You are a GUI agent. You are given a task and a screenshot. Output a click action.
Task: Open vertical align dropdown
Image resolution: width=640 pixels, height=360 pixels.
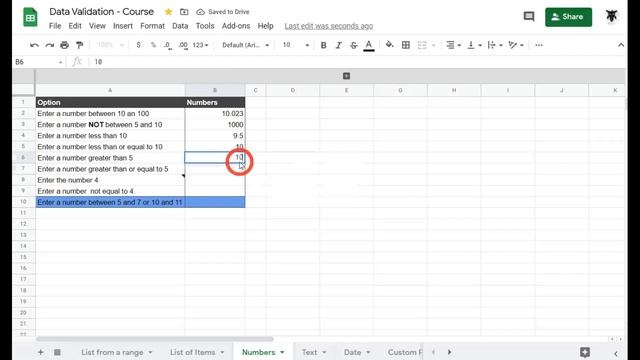474,45
